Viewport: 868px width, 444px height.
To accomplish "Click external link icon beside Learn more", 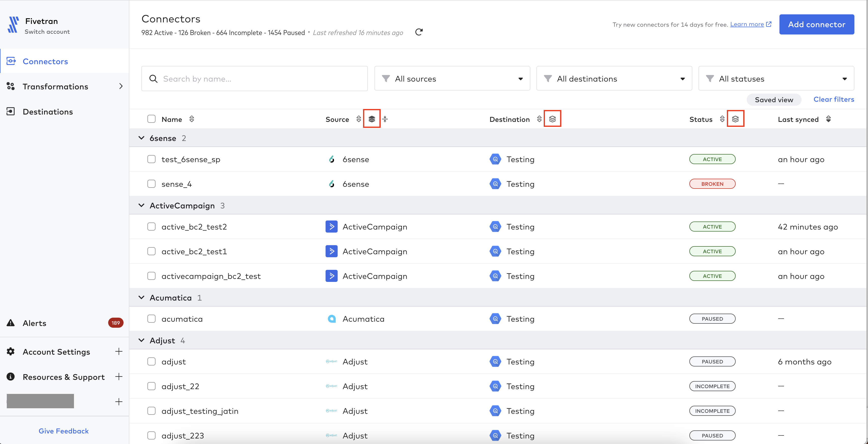I will click(x=769, y=24).
